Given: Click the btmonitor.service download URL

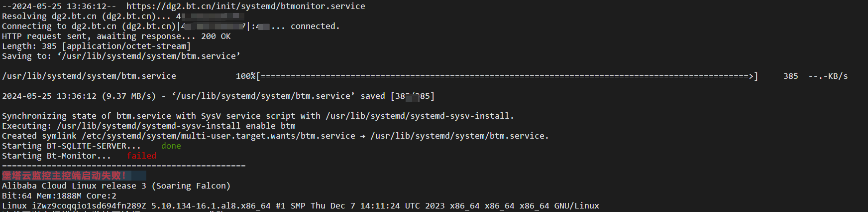Looking at the screenshot, I should [x=245, y=6].
